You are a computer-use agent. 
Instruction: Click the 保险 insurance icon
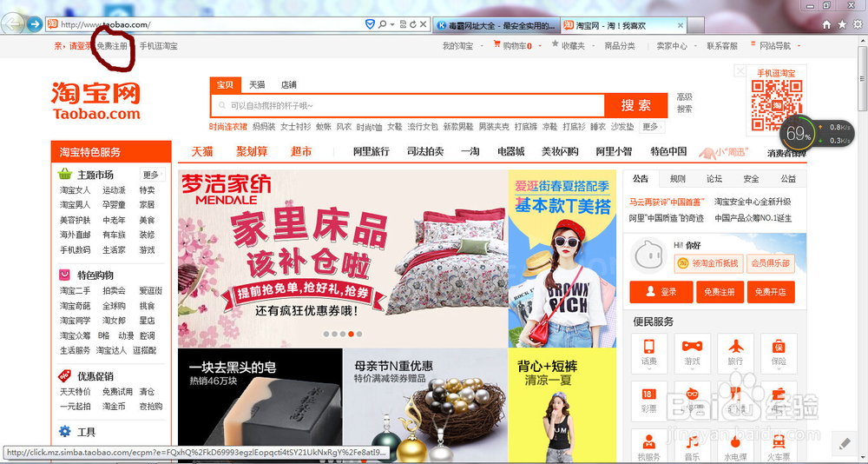point(779,347)
